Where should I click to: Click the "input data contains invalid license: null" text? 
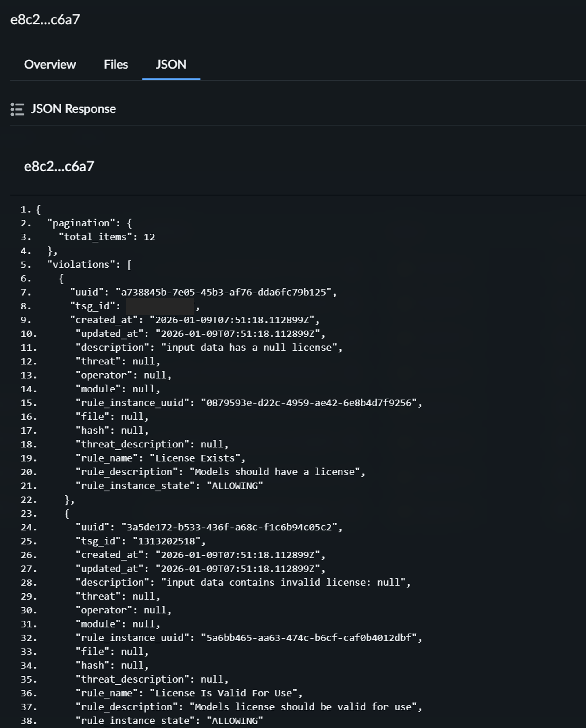(x=283, y=582)
